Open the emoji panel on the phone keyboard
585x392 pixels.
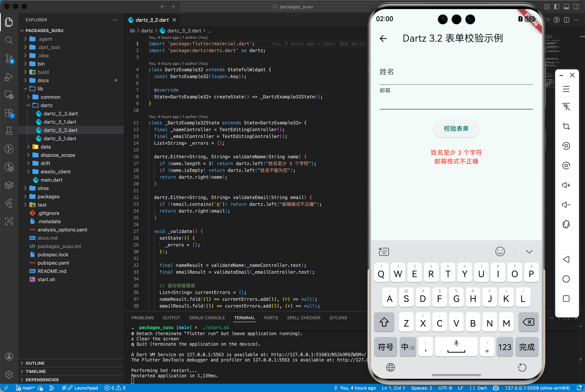(x=500, y=251)
